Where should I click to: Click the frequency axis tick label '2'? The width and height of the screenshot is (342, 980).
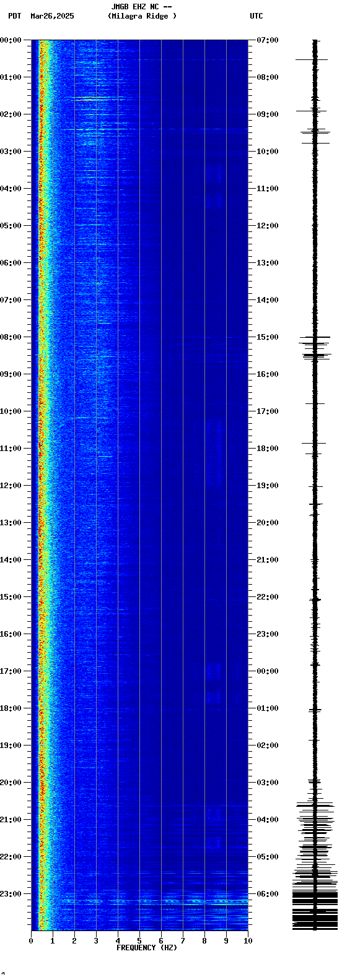click(x=74, y=941)
